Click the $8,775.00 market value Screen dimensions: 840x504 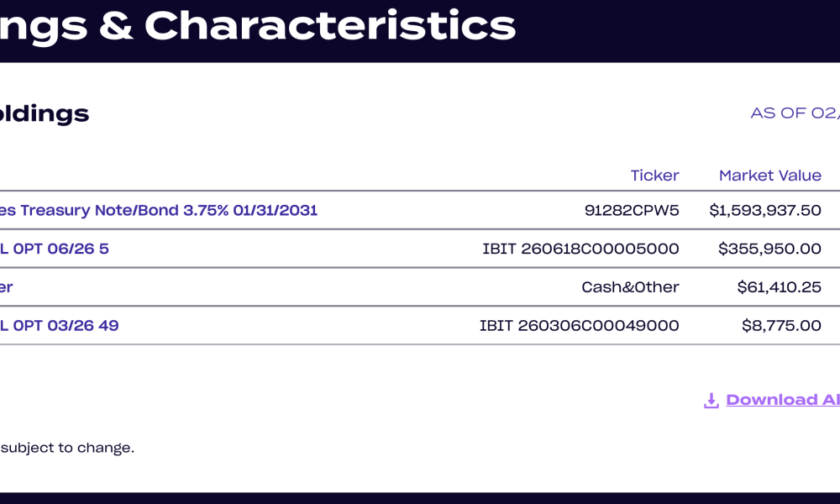click(781, 325)
